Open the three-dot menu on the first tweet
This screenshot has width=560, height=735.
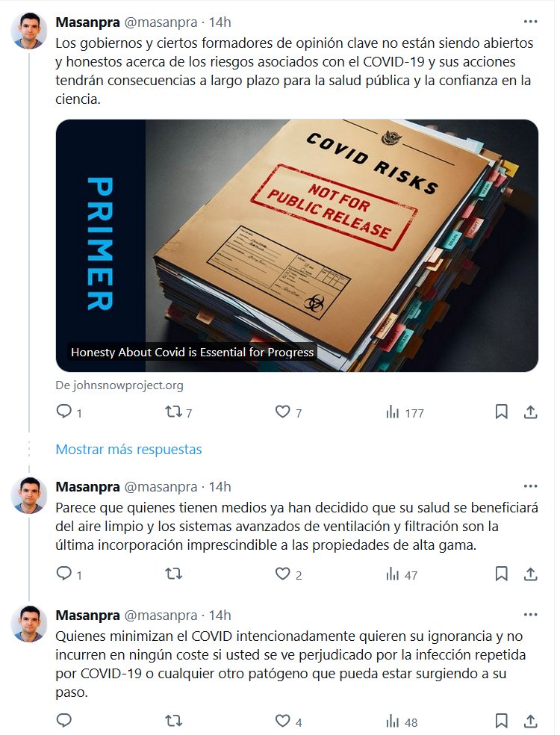coord(530,22)
